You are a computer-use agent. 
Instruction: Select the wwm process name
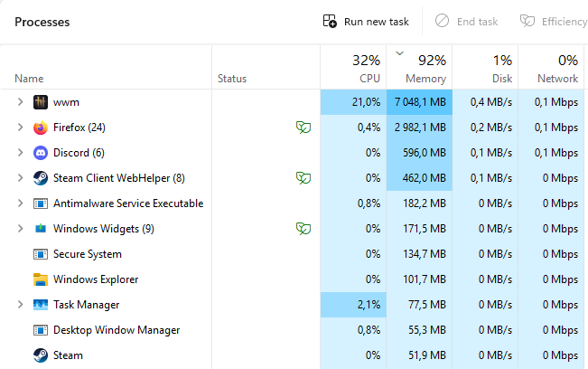[x=66, y=102]
